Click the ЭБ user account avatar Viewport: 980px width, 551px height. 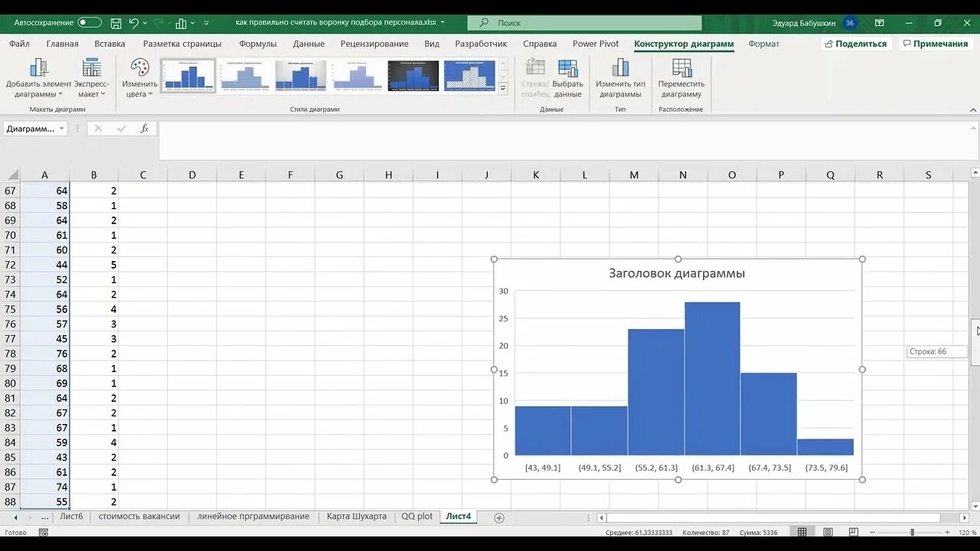(850, 23)
